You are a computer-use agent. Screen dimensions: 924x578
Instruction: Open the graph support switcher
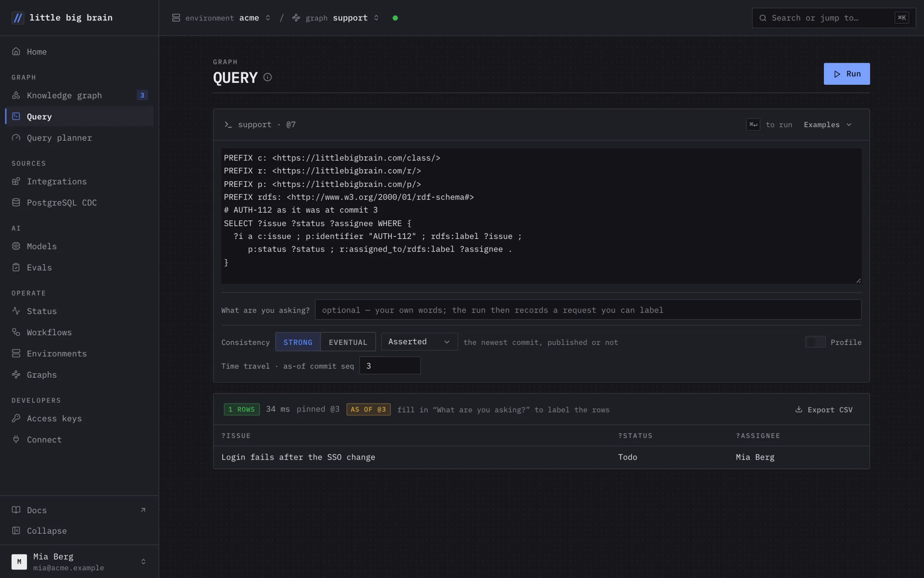pos(335,18)
